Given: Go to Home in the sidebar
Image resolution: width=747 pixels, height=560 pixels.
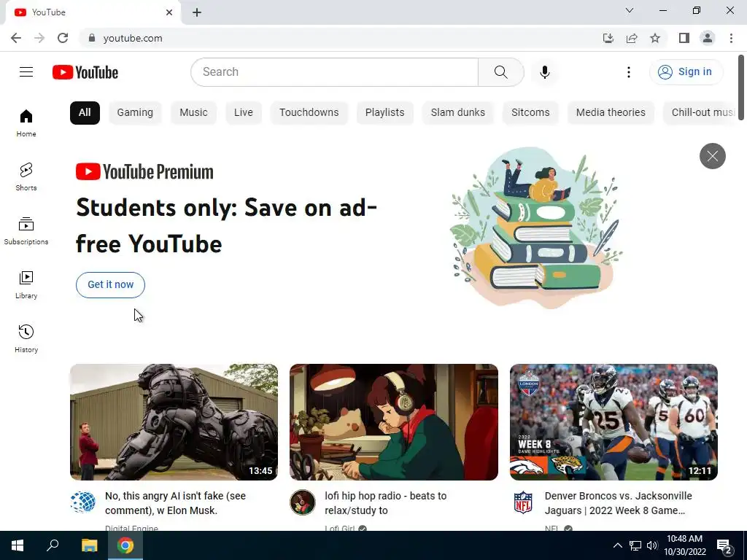Looking at the screenshot, I should (26, 123).
